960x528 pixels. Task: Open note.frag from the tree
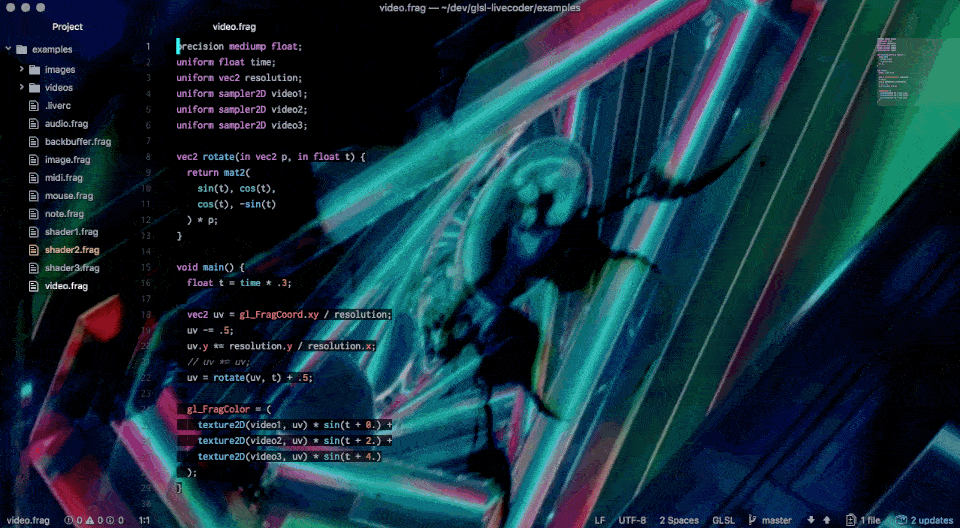coord(64,214)
